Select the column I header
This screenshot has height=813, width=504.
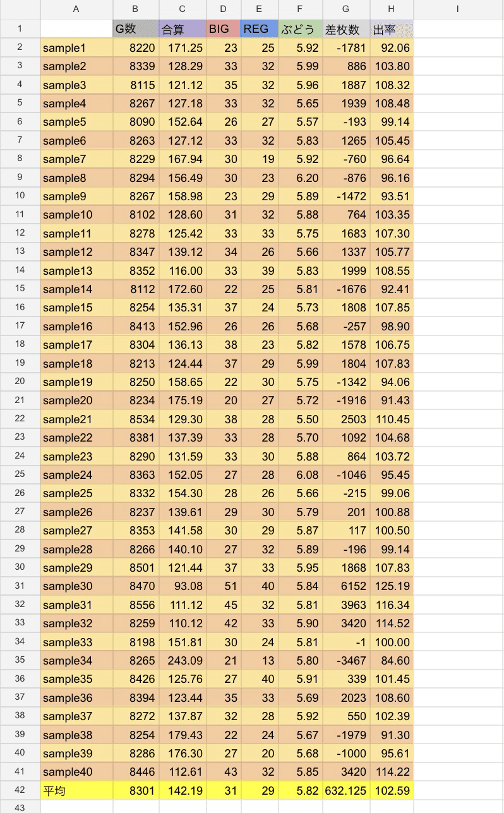tap(457, 9)
